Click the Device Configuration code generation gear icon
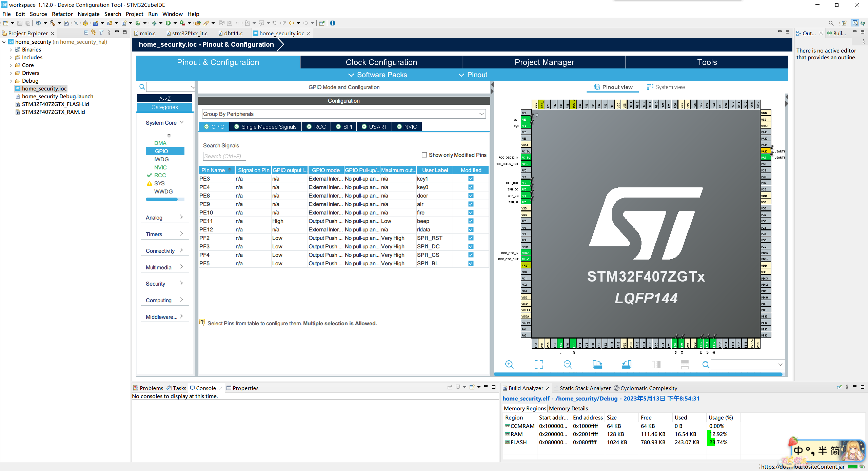The image size is (868, 471). tap(85, 23)
